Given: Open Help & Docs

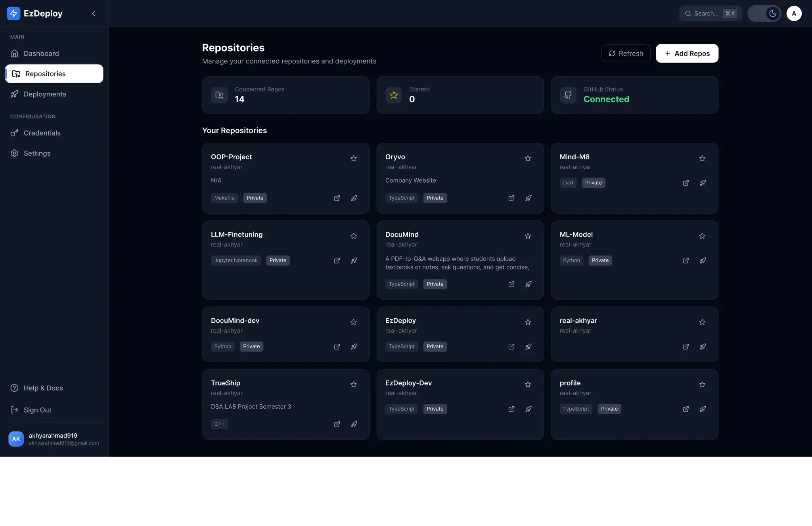Looking at the screenshot, I should point(54,388).
